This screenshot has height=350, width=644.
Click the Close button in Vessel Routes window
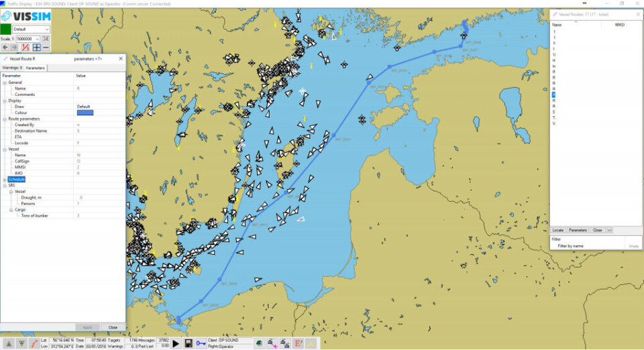[597, 230]
